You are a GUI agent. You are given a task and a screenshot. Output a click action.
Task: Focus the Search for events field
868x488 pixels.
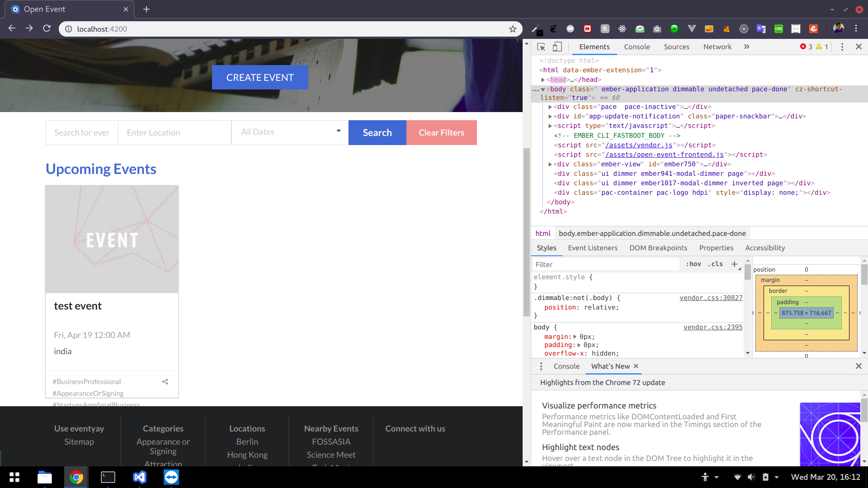82,132
